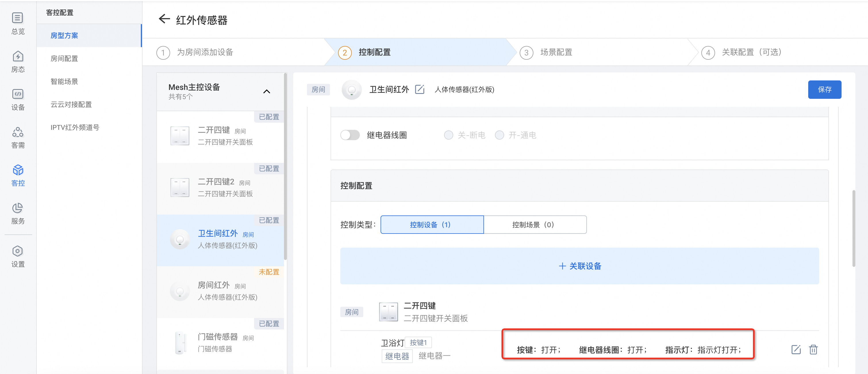Click the 未配置 status label on 房间红外
This screenshot has width=868, height=374.
click(269, 272)
